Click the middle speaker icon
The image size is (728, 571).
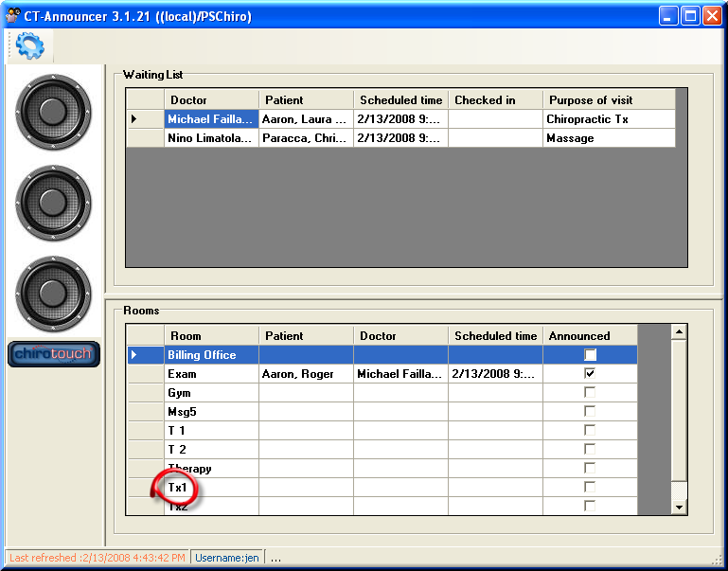coord(53,203)
